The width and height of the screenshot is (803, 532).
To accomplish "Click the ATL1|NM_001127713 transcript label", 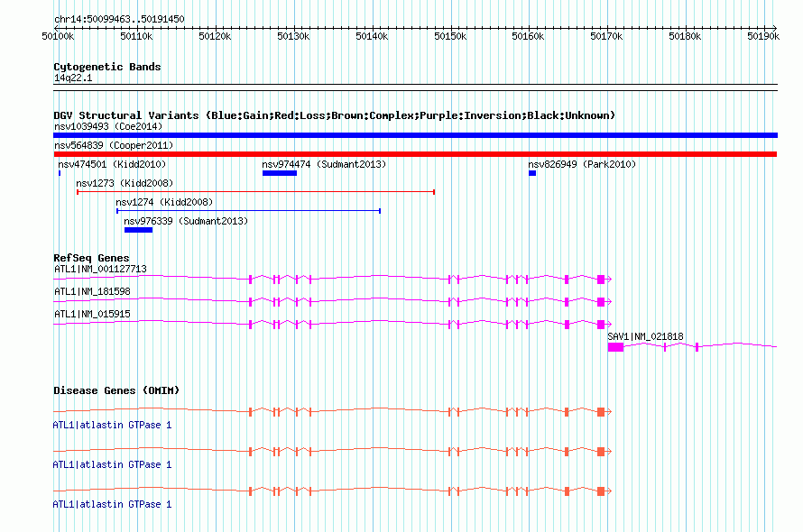I will tap(100, 269).
